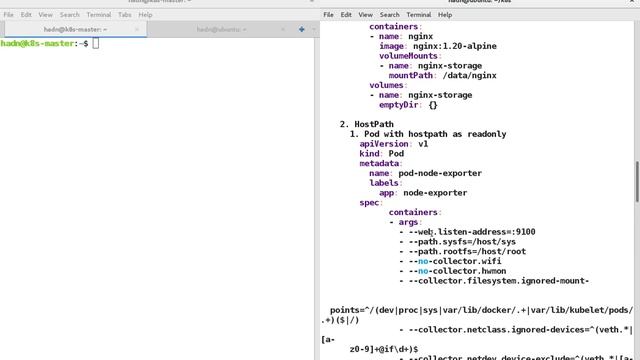Click the 'volumes:' key

point(388,85)
